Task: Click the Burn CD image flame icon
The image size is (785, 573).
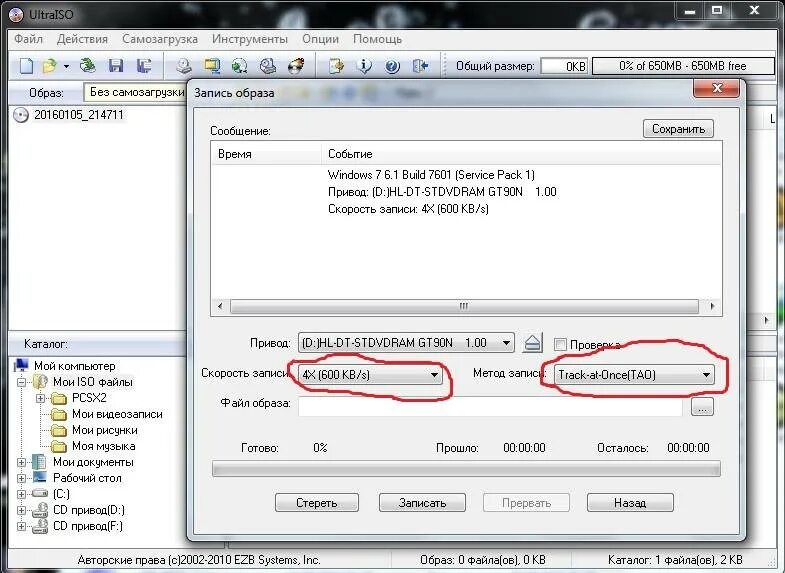Action: coord(296,66)
